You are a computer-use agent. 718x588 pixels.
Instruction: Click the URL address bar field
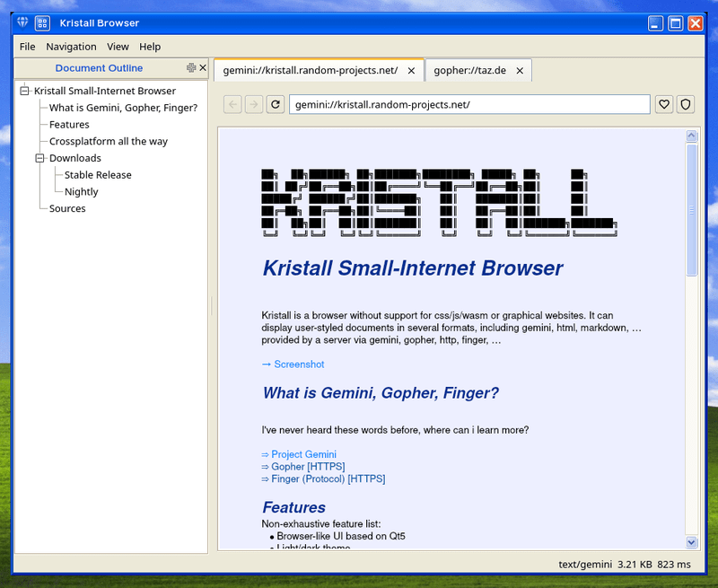click(469, 104)
